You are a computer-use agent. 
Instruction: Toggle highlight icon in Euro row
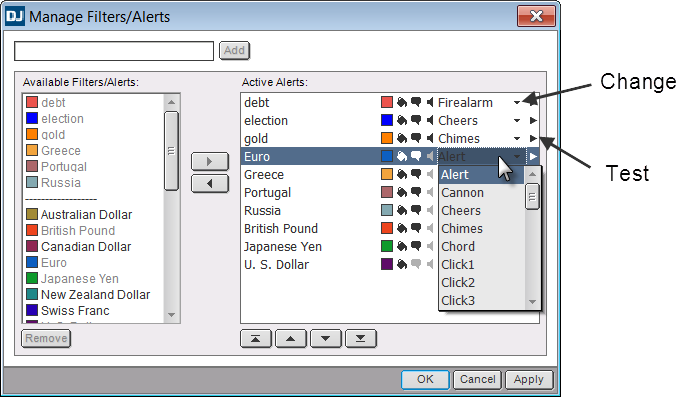coord(402,156)
